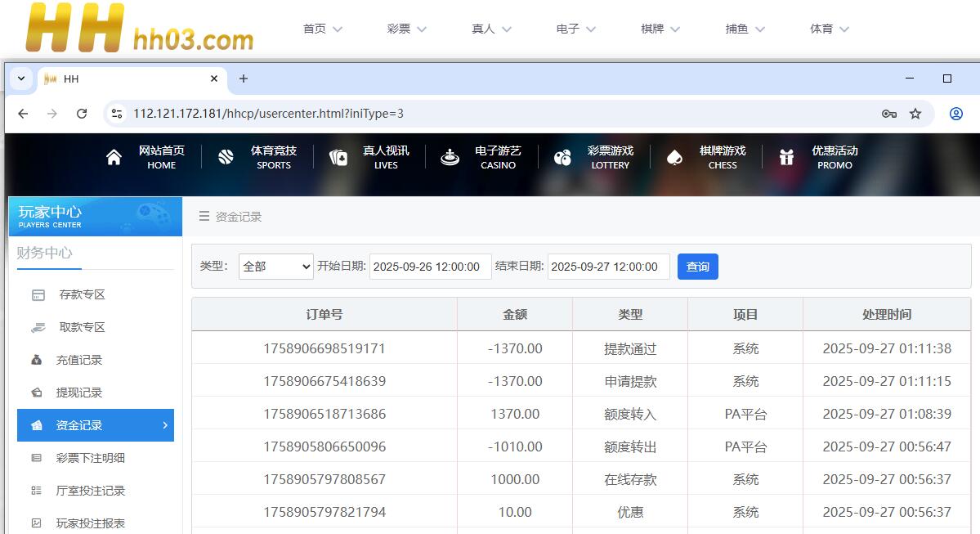Click the home icon for 网站首页

(x=114, y=157)
